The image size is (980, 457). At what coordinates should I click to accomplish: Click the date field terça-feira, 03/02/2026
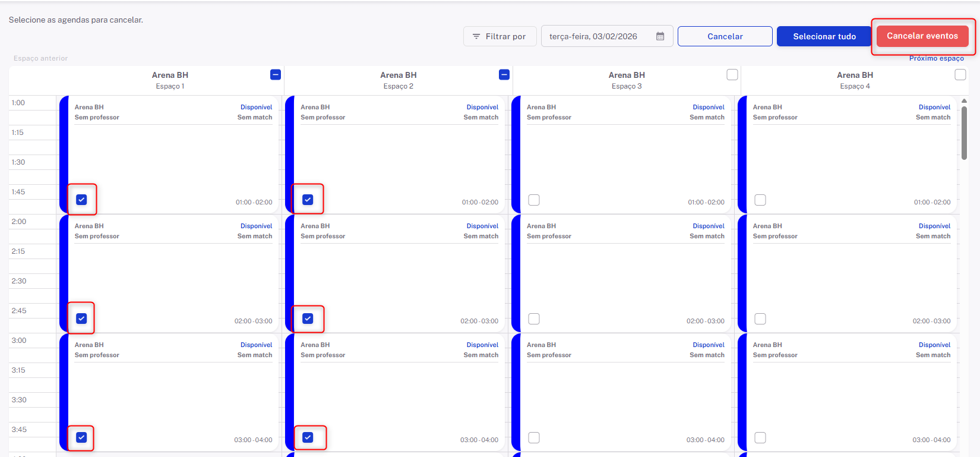(x=594, y=36)
